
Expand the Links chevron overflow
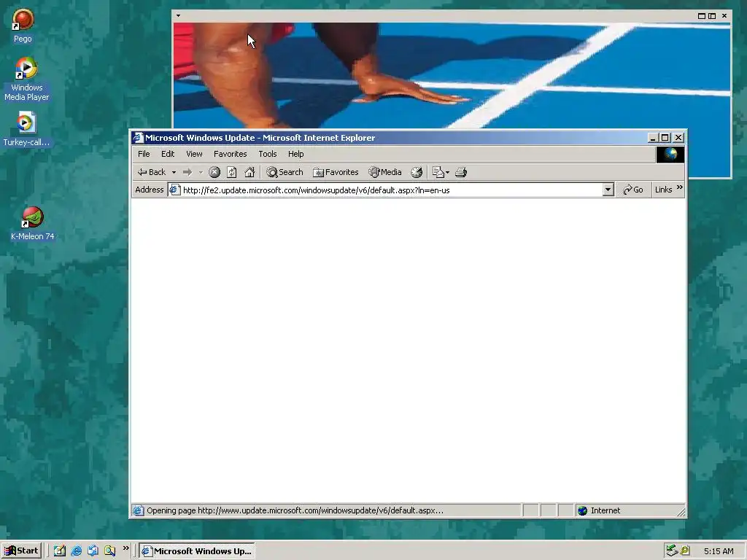click(x=680, y=187)
